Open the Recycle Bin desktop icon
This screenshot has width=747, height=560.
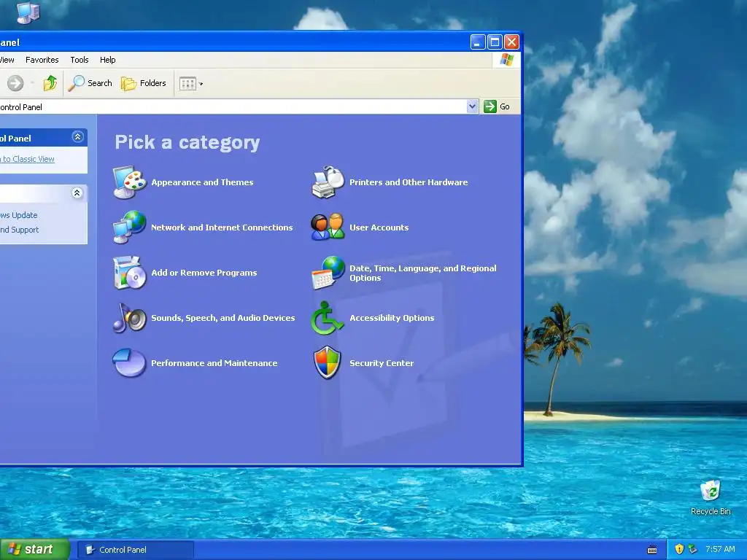pyautogui.click(x=711, y=498)
